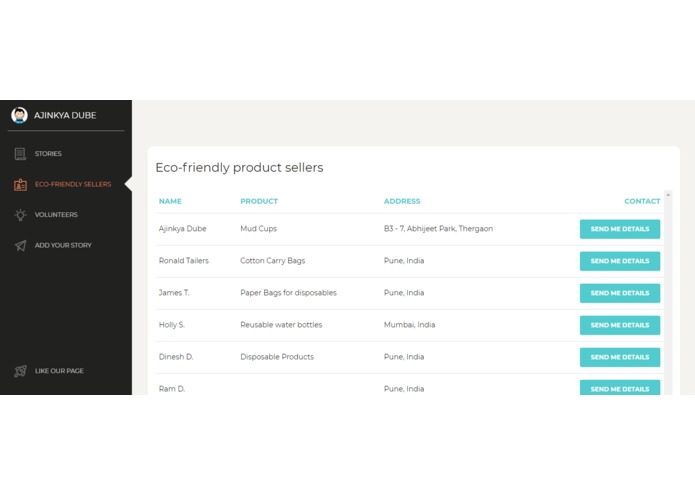
Task: Click the ADDRESS column header
Action: (x=402, y=201)
